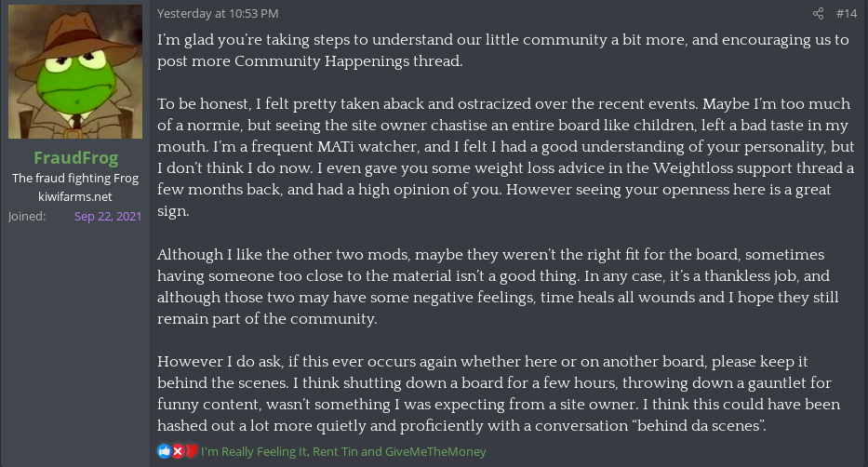Open FraudFrog's frog detective avatar
This screenshot has width=868, height=467.
pos(75,72)
